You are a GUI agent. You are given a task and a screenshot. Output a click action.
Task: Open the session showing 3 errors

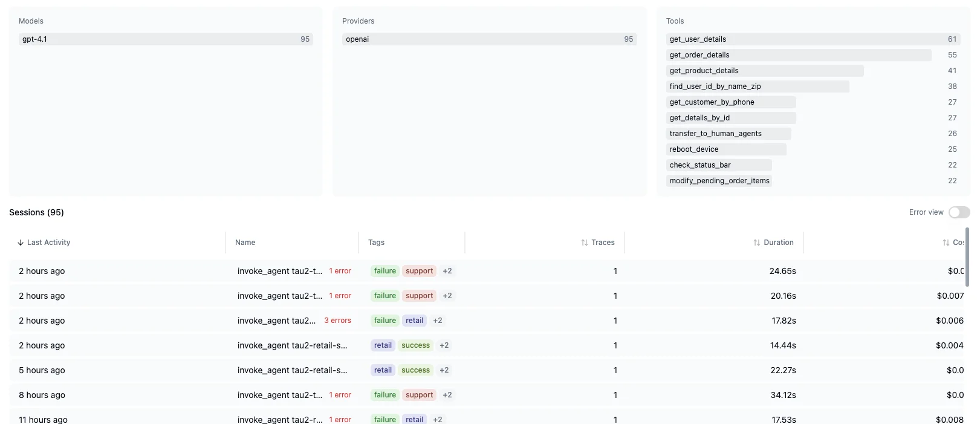click(487, 321)
